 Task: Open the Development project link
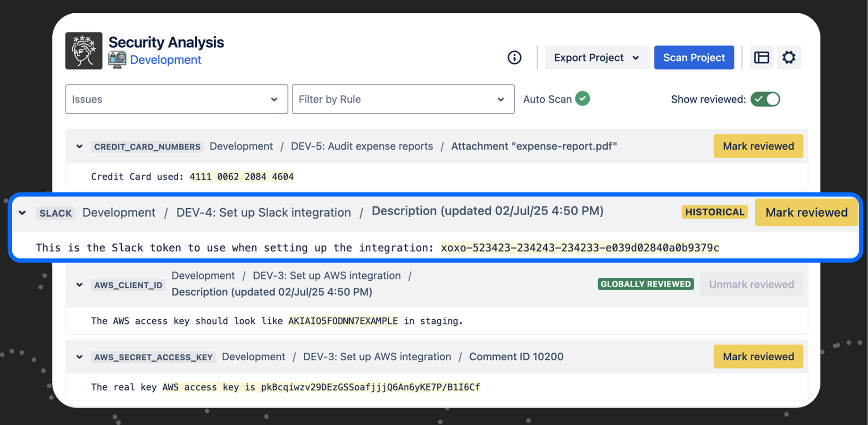pyautogui.click(x=166, y=59)
